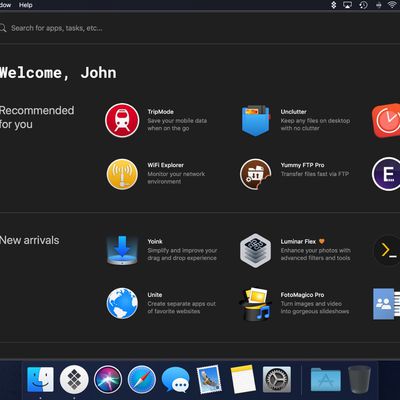Open Notes in the dock
The height and width of the screenshot is (400, 400).
click(243, 379)
